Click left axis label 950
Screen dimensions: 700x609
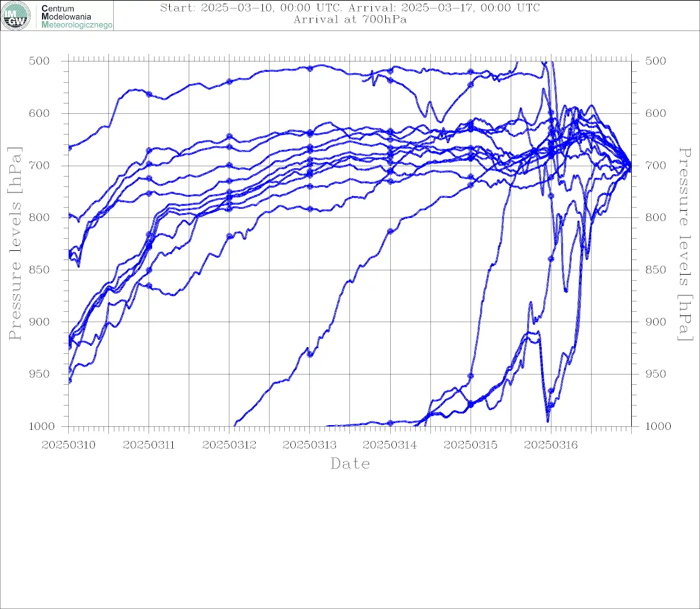[x=39, y=374]
